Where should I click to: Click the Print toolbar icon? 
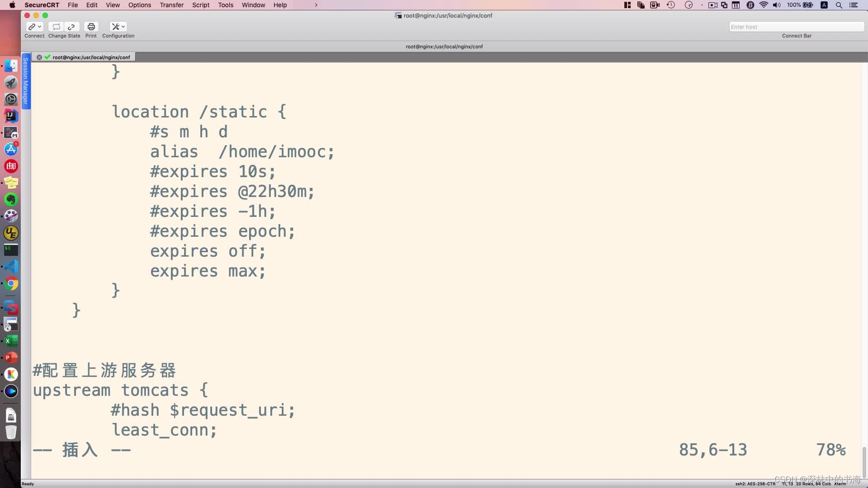tap(91, 27)
